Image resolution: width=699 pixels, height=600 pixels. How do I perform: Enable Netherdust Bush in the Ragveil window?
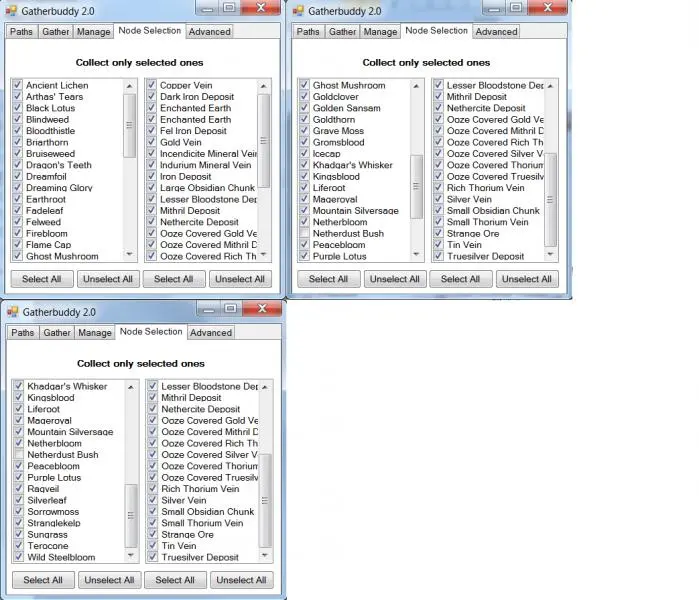pyautogui.click(x=19, y=454)
